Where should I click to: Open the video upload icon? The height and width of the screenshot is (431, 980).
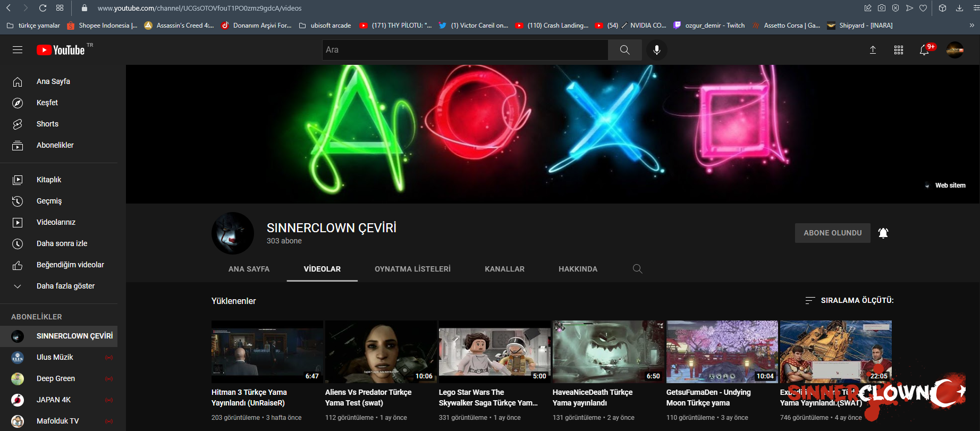coord(873,50)
